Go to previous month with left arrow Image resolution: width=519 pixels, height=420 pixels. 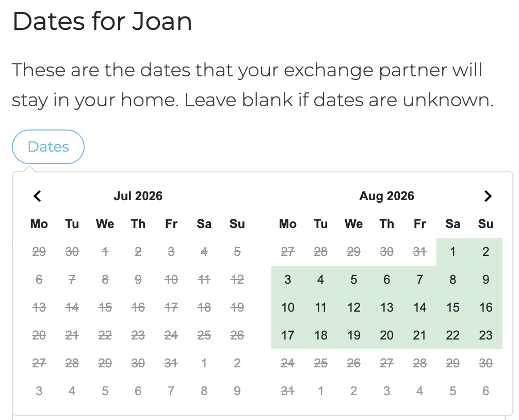(x=37, y=196)
